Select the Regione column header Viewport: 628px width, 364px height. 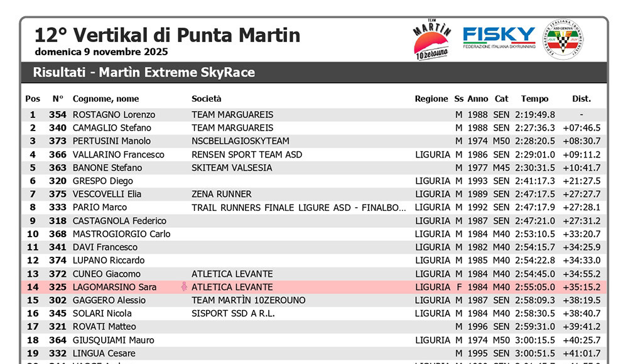(x=431, y=99)
